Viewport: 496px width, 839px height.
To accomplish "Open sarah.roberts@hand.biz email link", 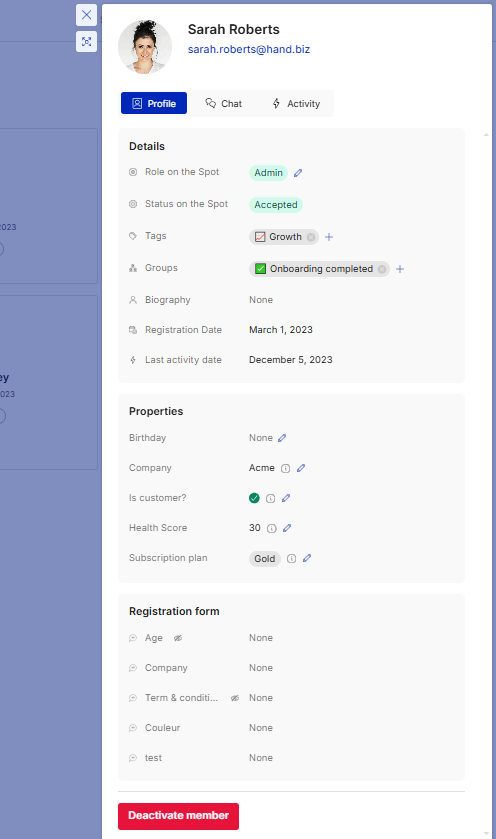I will [x=249, y=49].
